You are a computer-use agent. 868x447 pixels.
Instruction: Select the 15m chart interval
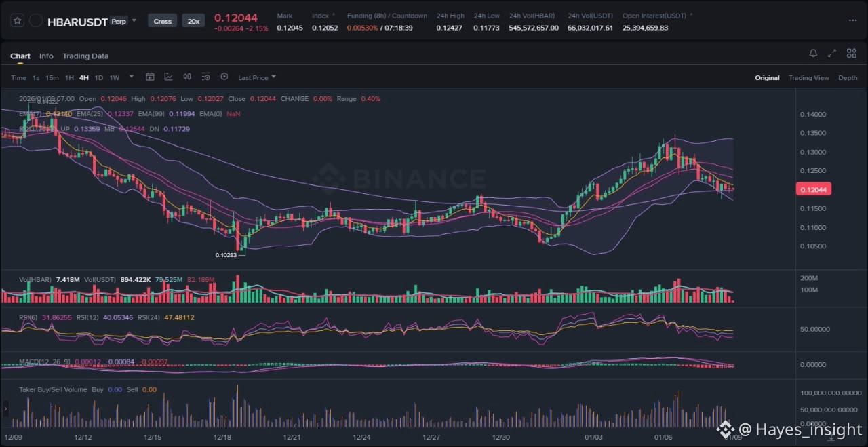pyautogui.click(x=52, y=77)
